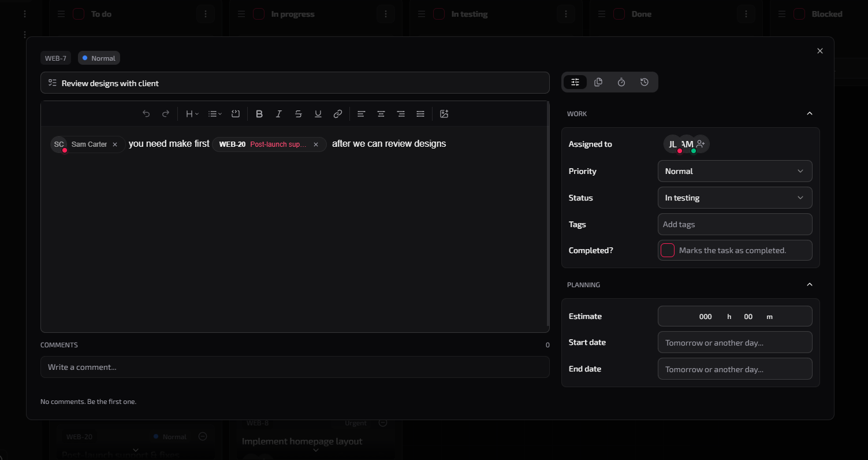This screenshot has width=868, height=460.
Task: Check the checkbox in the Done column header
Action: 619,13
